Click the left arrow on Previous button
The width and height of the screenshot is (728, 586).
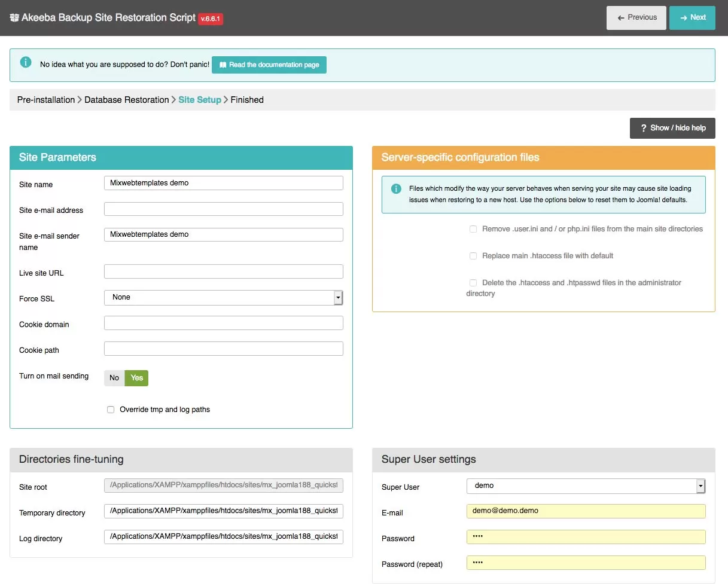(619, 17)
